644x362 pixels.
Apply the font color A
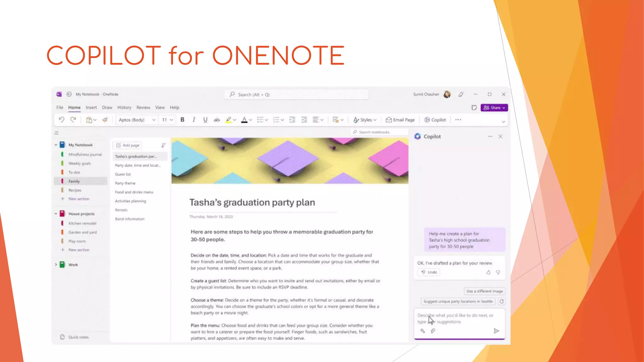pyautogui.click(x=244, y=120)
